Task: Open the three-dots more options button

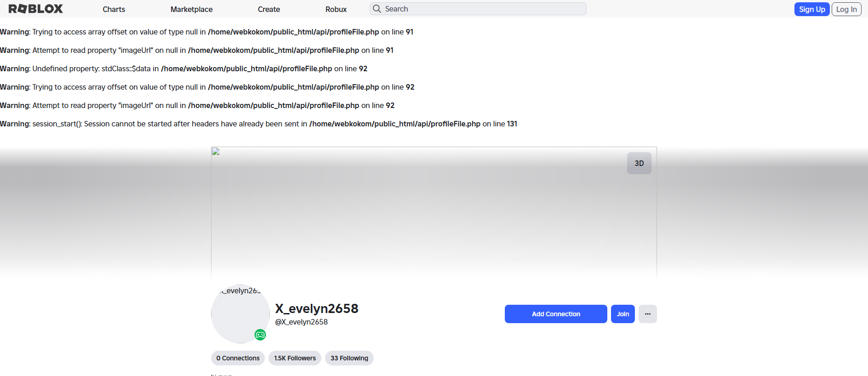Action: click(648, 314)
